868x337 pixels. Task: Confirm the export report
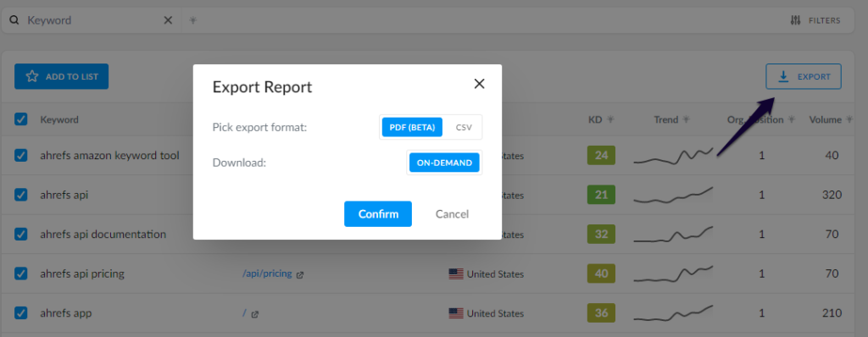tap(378, 213)
